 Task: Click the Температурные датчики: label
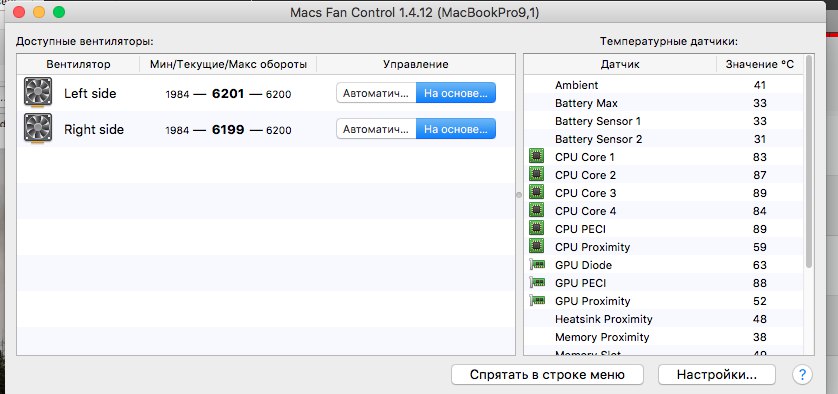tap(669, 41)
